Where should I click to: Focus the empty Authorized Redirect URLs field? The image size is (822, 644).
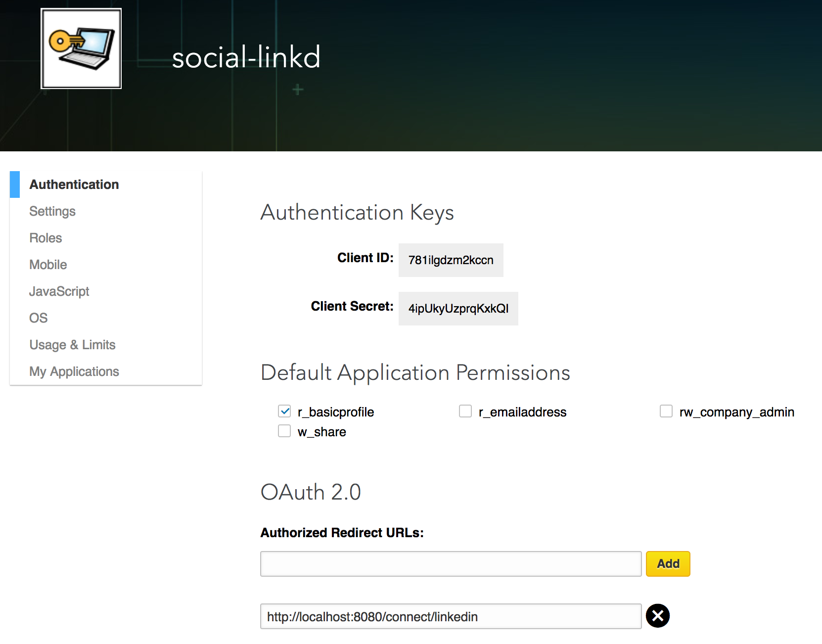click(x=451, y=564)
